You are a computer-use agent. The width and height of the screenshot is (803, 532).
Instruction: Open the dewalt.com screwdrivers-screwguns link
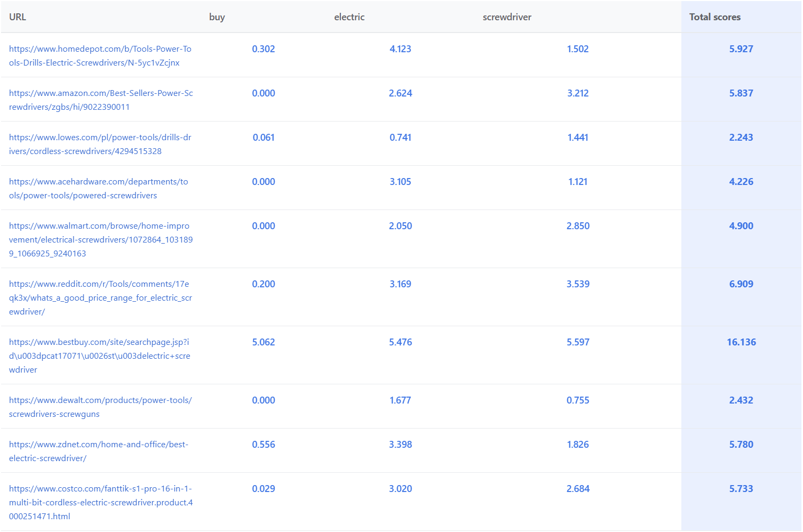pyautogui.click(x=100, y=407)
